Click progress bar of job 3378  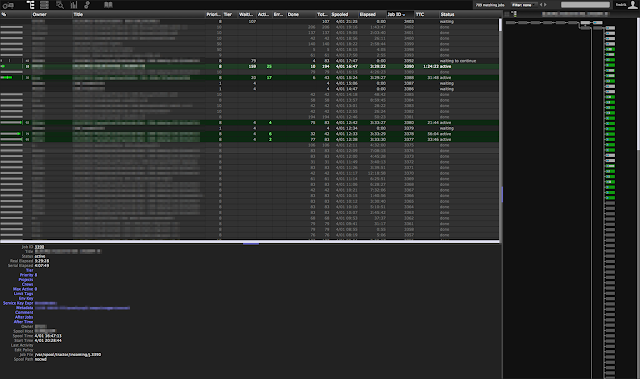(x=11, y=134)
